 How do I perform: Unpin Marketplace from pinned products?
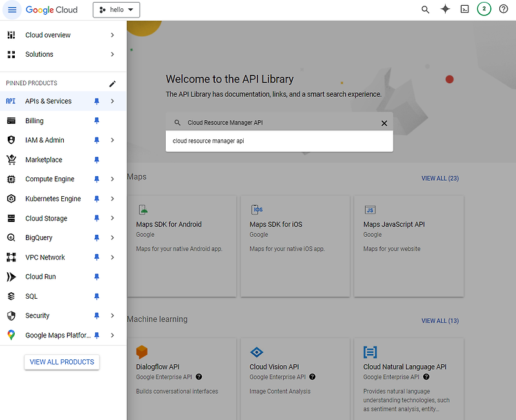[97, 159]
